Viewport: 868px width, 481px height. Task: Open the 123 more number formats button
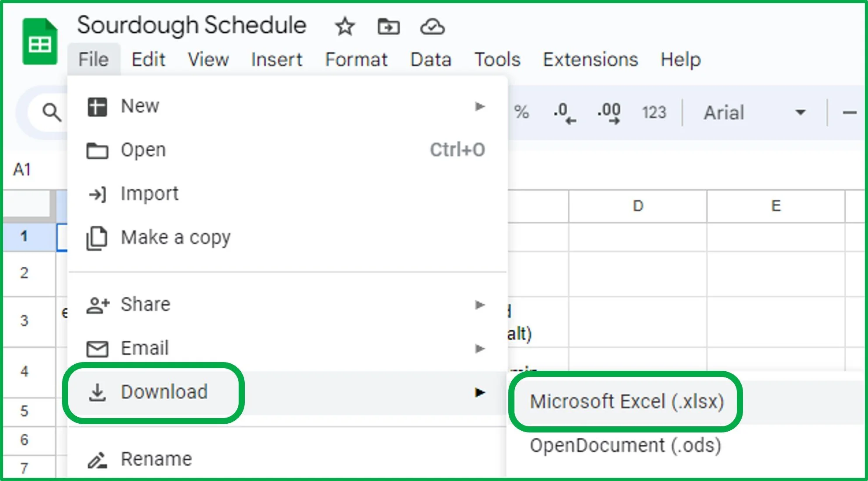[x=654, y=112]
